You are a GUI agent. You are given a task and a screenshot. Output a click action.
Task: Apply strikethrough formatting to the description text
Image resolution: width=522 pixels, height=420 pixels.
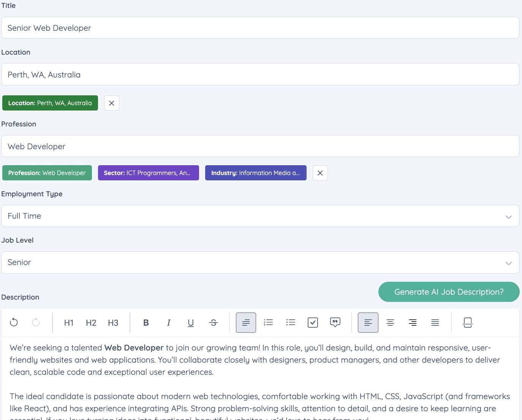(x=214, y=322)
